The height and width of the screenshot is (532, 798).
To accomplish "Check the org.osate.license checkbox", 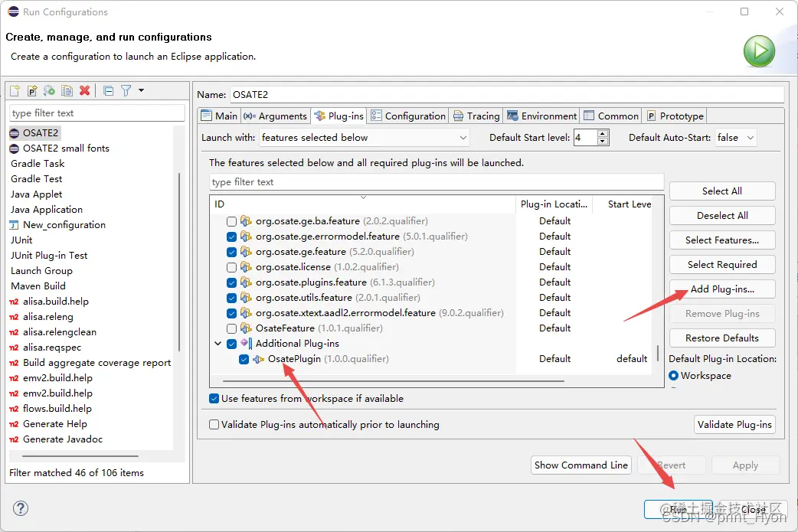I will tap(231, 267).
